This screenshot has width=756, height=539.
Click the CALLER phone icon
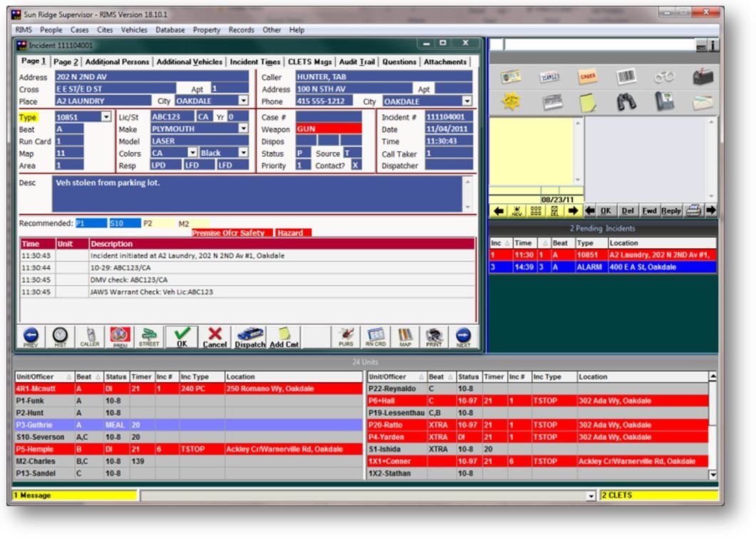click(90, 337)
